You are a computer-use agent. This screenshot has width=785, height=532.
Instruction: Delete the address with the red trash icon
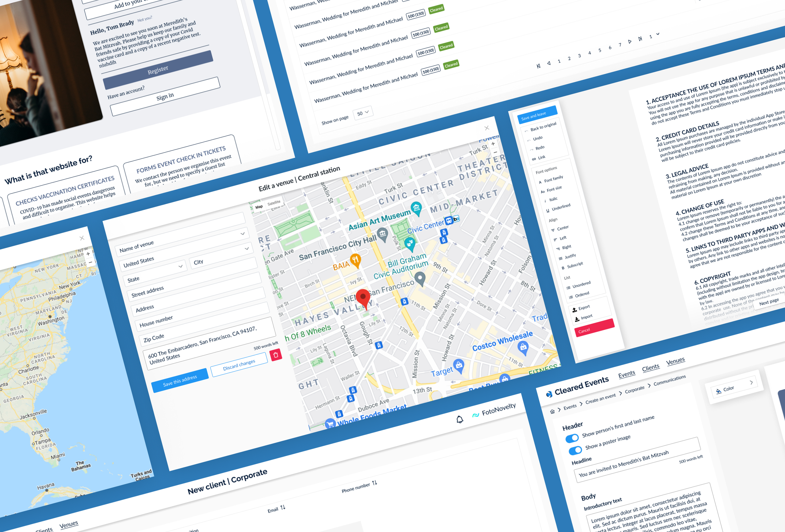(276, 355)
